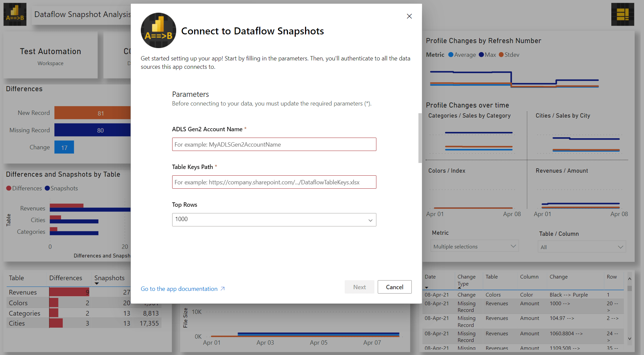Expand the Top Rows chevron arrow
This screenshot has height=355, width=644.
tap(370, 220)
